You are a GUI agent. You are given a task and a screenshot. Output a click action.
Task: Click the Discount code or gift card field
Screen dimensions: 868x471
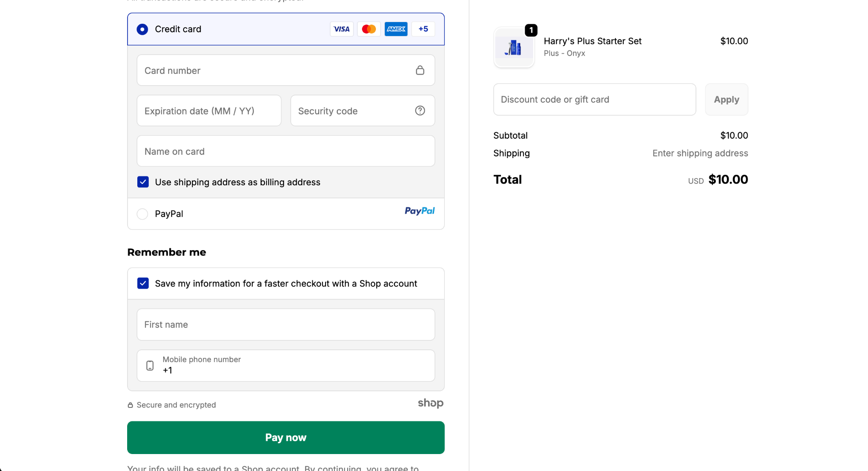594,100
